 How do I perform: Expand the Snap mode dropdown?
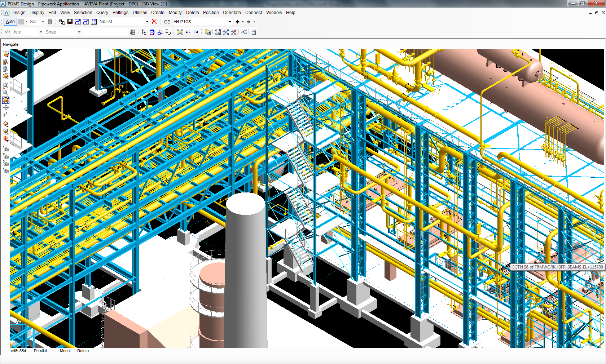79,32
